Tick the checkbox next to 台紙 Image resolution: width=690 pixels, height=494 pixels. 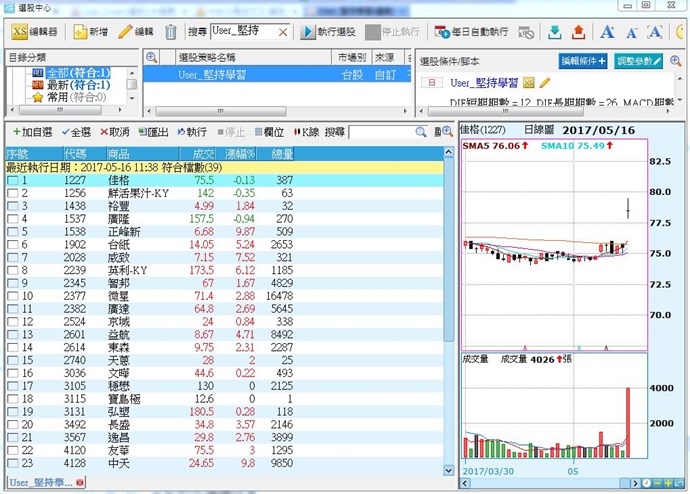[12, 243]
